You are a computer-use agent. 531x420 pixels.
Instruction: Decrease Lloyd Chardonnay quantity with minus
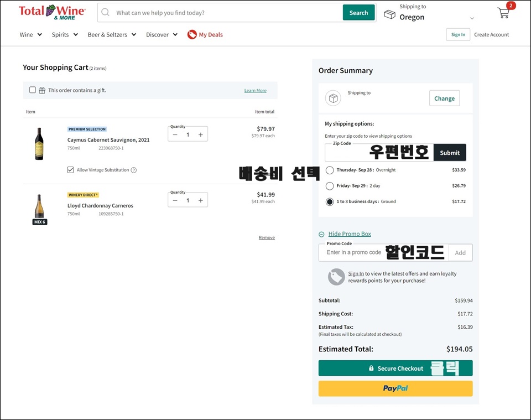[175, 200]
